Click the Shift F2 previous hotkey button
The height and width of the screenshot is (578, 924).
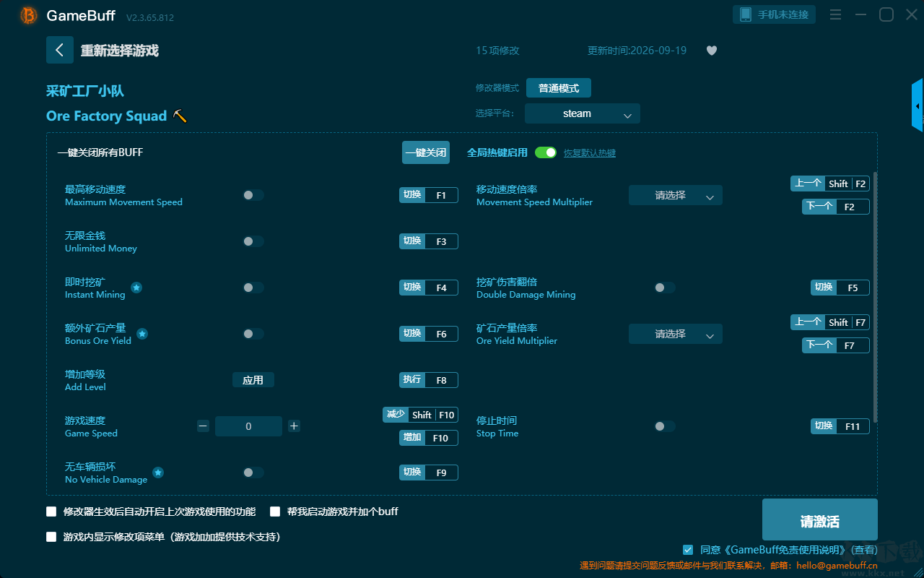830,184
